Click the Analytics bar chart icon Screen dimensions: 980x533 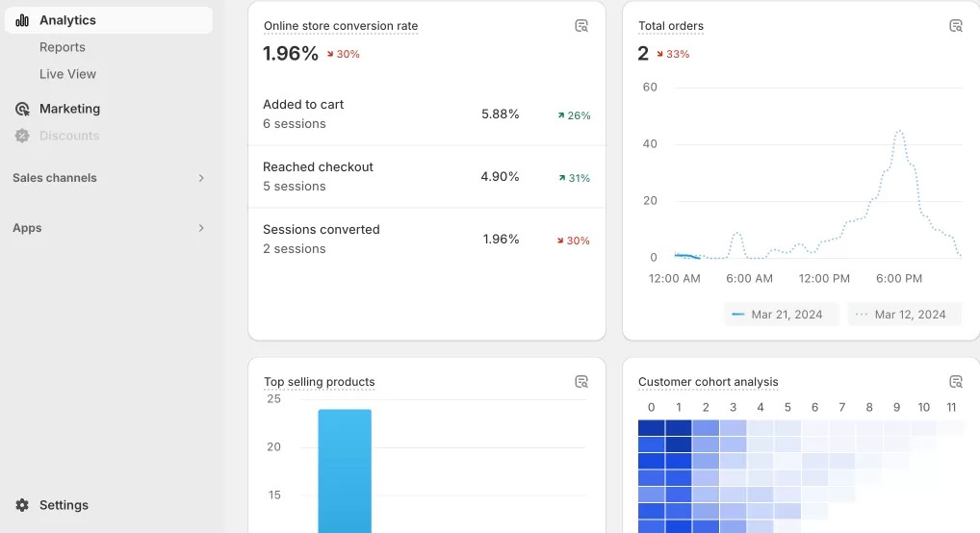click(x=22, y=20)
